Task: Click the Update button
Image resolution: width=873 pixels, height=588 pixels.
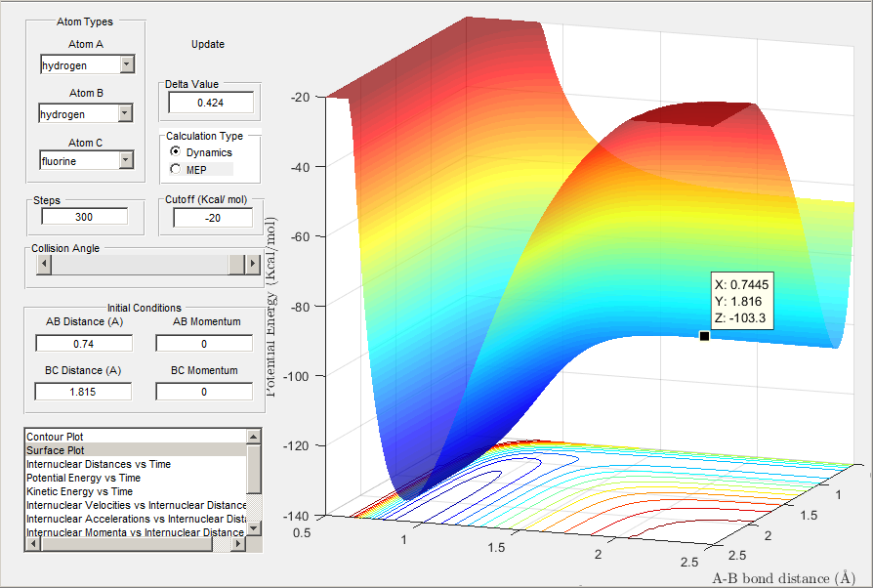Action: [208, 44]
